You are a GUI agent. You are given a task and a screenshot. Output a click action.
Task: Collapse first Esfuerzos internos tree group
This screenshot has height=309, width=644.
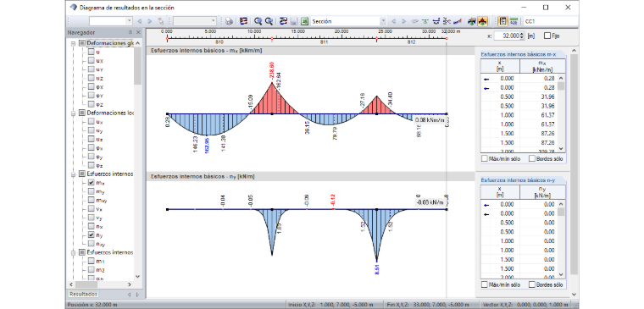(x=74, y=174)
